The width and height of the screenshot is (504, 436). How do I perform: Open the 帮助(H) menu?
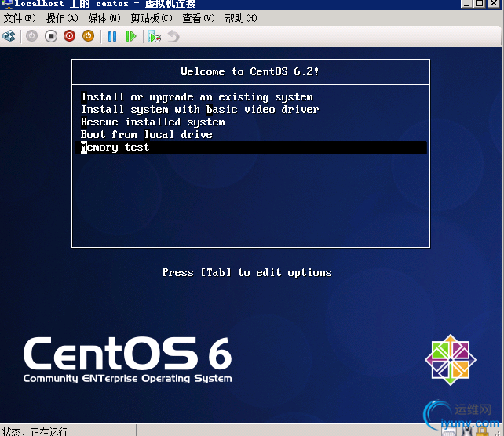pyautogui.click(x=241, y=18)
